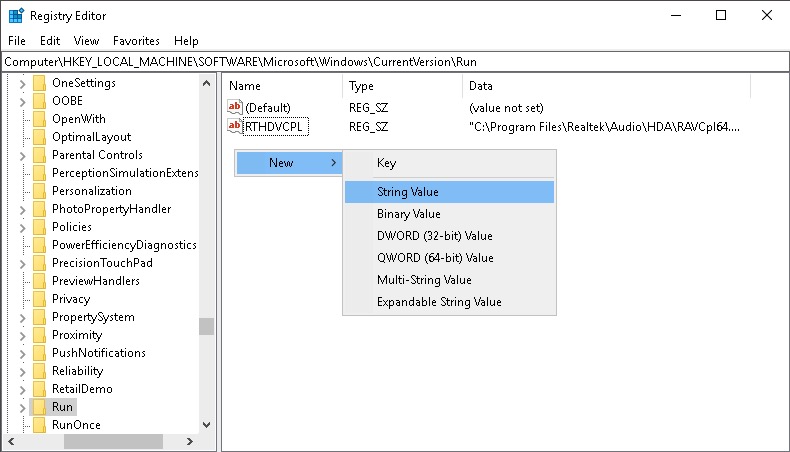Expand the PropertySystem key
The width and height of the screenshot is (790, 452).
pos(22,318)
